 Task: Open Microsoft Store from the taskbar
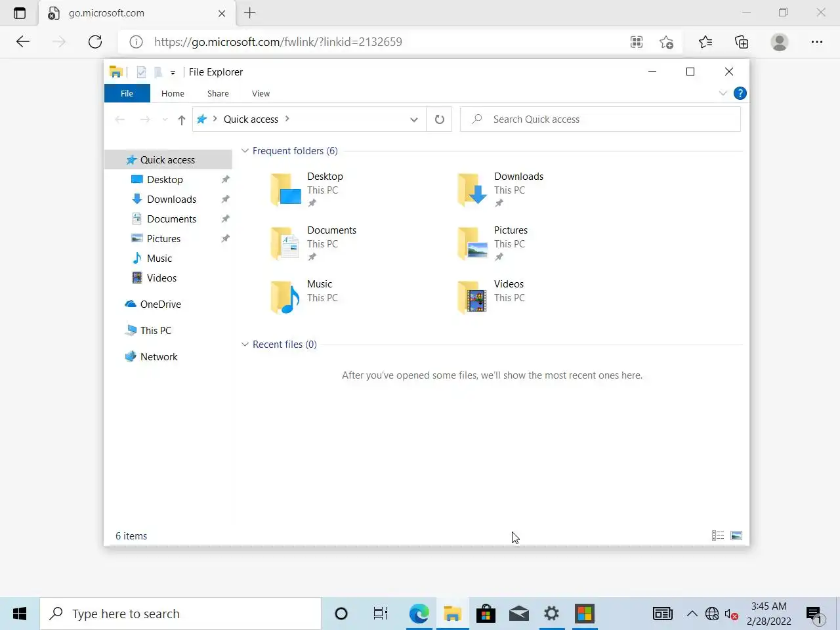pyautogui.click(x=486, y=614)
